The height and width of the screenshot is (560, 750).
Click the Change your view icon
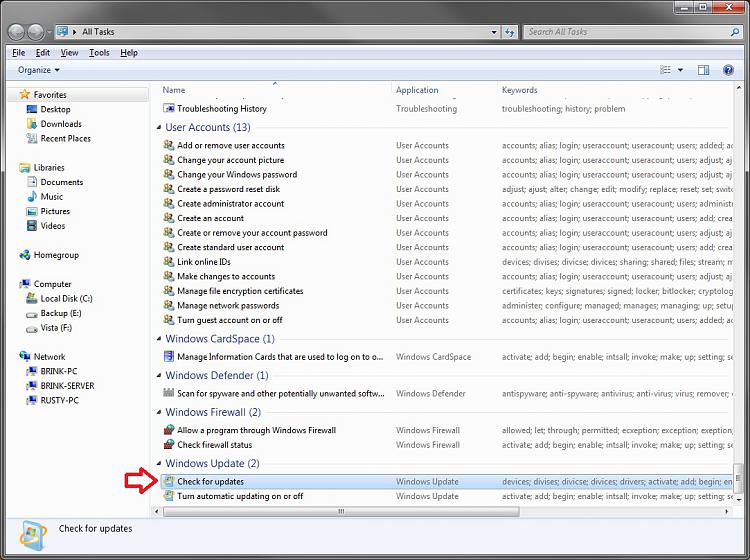665,70
